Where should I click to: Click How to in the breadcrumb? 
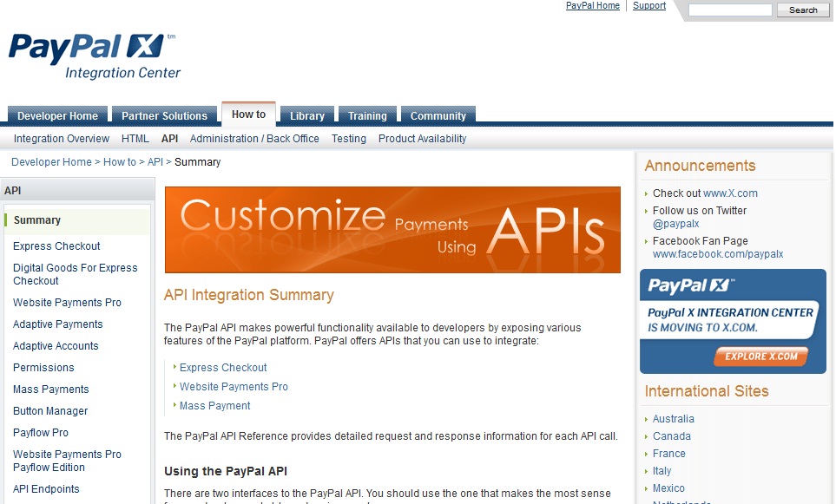120,162
